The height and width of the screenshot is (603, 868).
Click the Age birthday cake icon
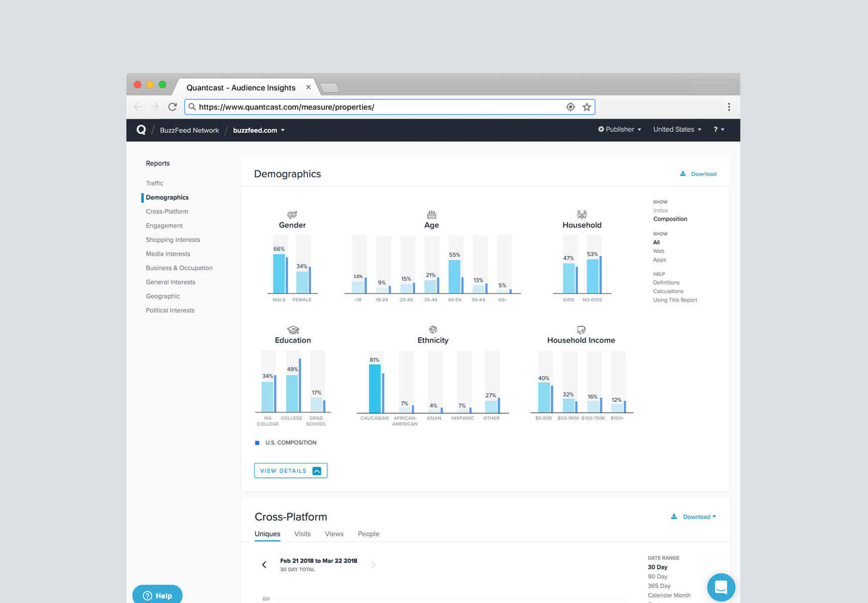[x=431, y=215]
